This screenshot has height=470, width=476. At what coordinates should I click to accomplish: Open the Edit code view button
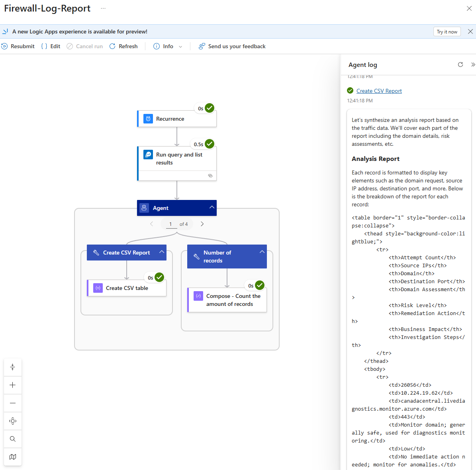pyautogui.click(x=51, y=46)
